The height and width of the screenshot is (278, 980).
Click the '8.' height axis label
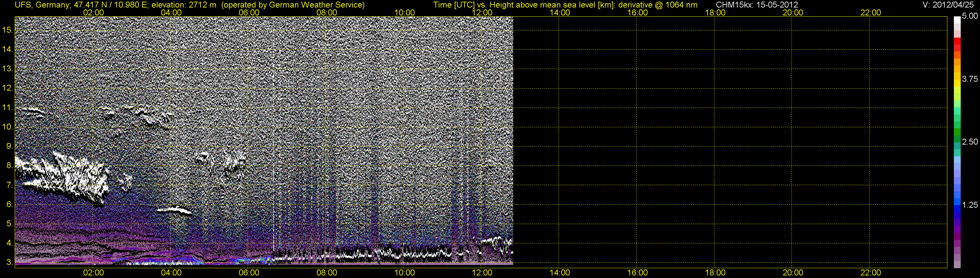9,165
